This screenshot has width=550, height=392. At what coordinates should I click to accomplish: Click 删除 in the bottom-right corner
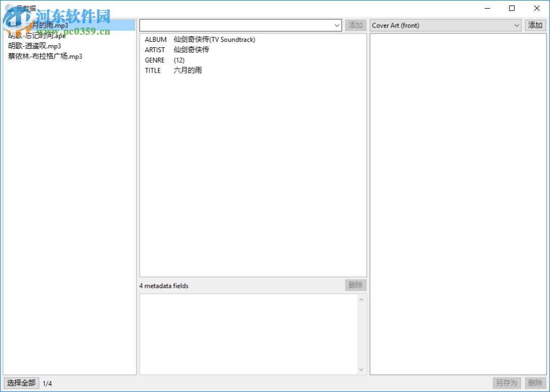535,383
